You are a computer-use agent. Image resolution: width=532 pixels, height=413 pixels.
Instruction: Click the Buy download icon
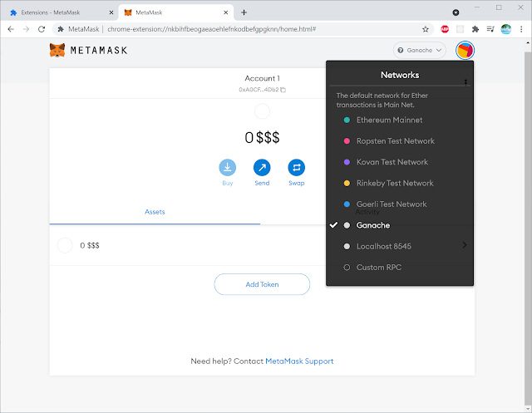click(x=227, y=168)
